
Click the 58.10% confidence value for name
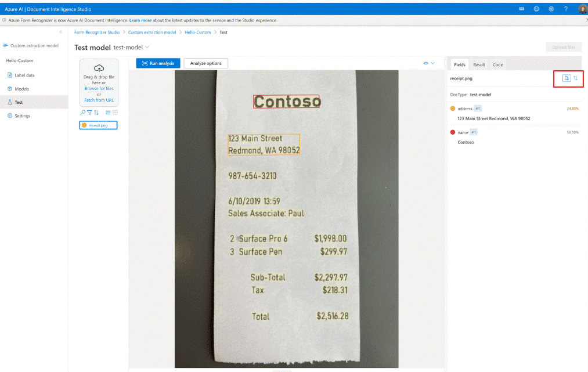coord(573,132)
